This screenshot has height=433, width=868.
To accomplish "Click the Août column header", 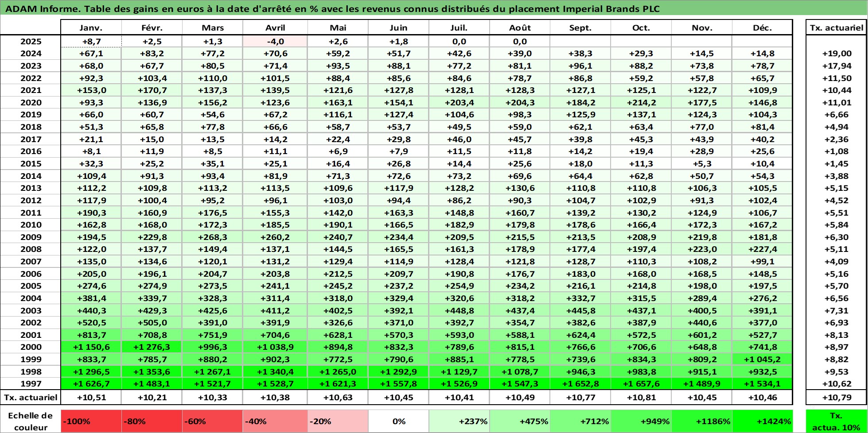I will tap(520, 27).
